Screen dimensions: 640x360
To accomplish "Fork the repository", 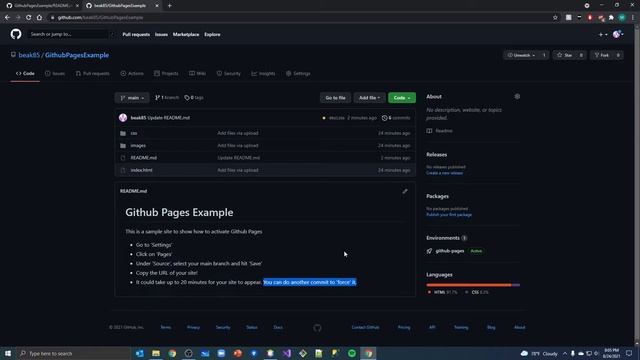I will (x=602, y=55).
